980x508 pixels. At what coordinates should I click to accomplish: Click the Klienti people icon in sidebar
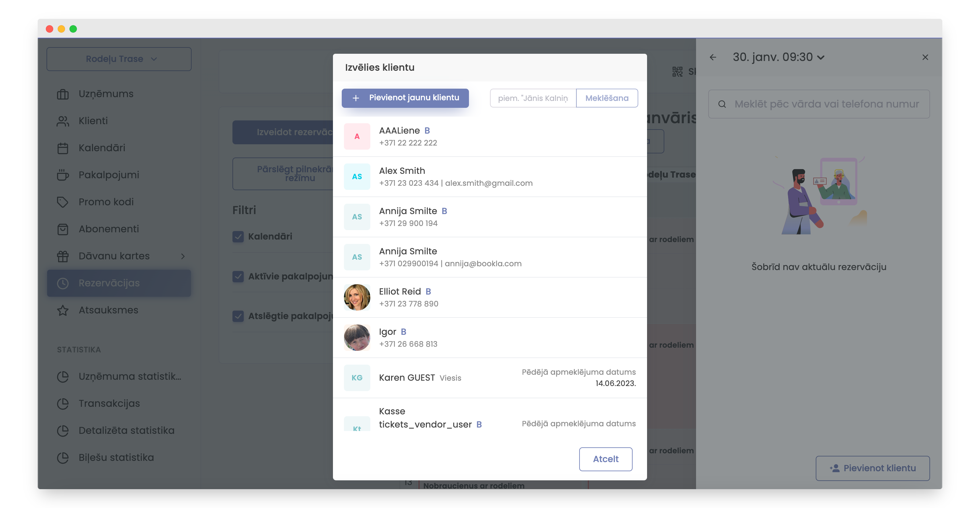(x=63, y=121)
